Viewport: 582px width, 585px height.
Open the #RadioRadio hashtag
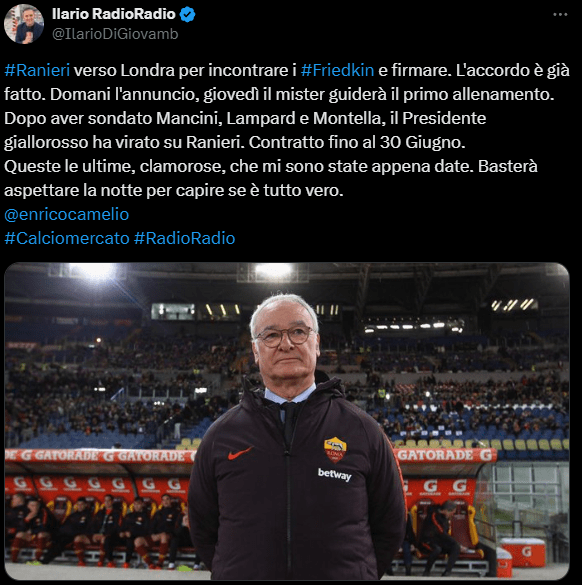pyautogui.click(x=184, y=238)
